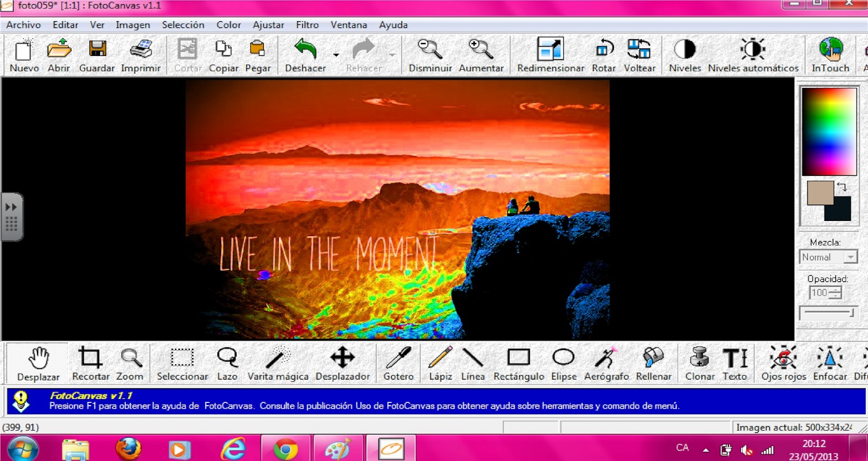The image size is (868, 461).
Task: Open the Filtro menu
Action: (x=307, y=25)
